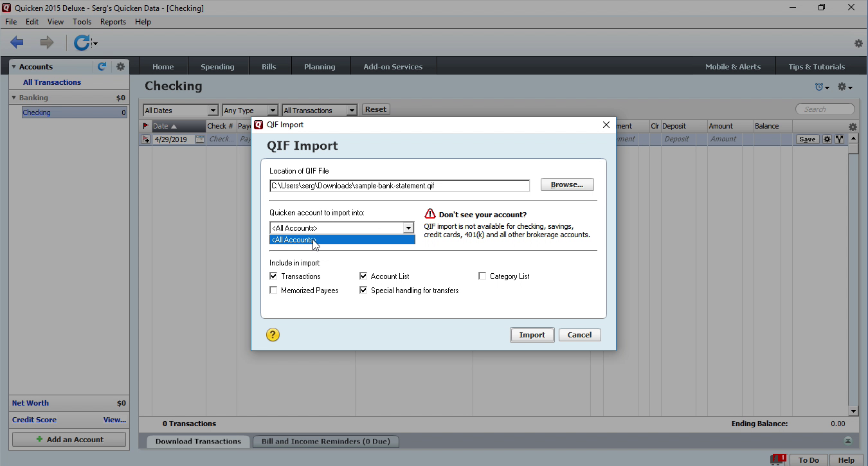Select the Download Transactions tab
Viewport: 868px width, 466px height.
[x=198, y=441]
